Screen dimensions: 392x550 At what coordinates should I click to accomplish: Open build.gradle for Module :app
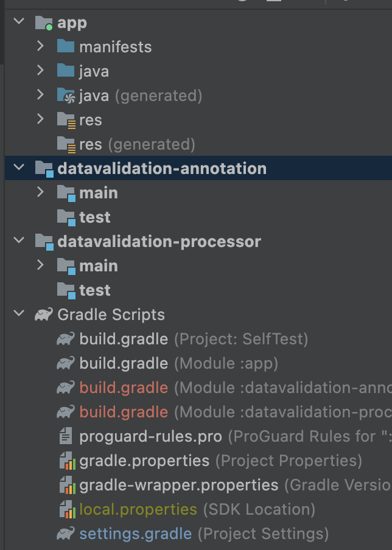coord(124,363)
